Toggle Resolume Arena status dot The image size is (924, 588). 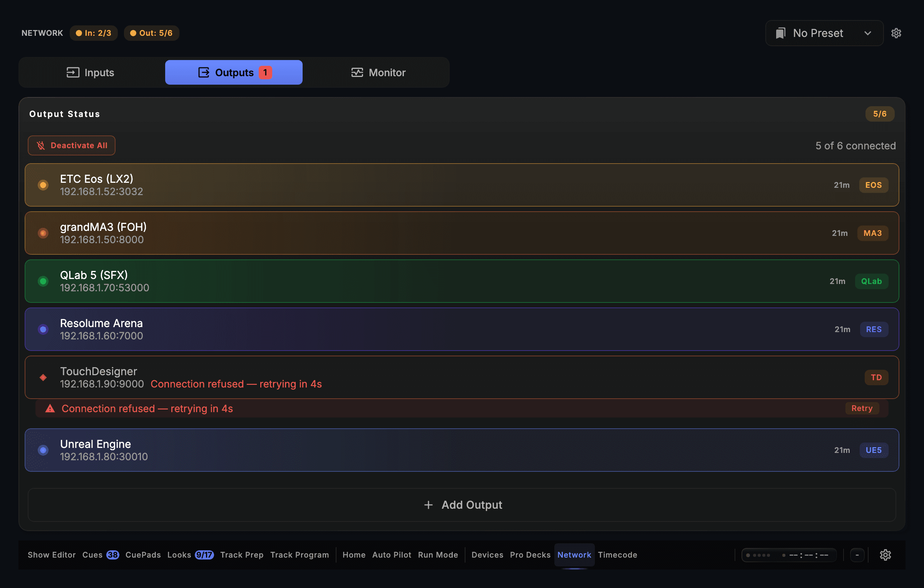point(43,329)
